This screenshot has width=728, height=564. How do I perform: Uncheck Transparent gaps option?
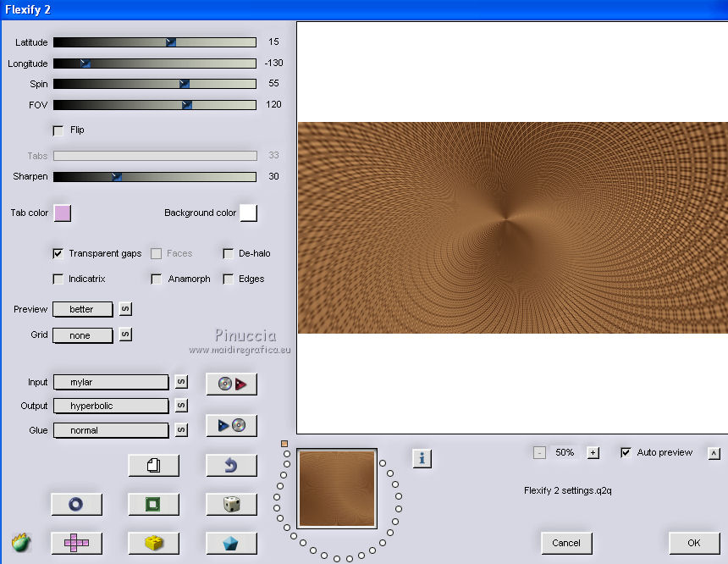(58, 253)
